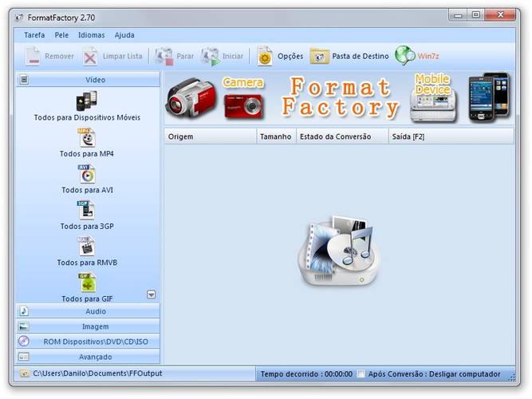This screenshot has width=532, height=399.
Task: Select Todos para Dispositivos Móveis icon
Action: coord(86,101)
